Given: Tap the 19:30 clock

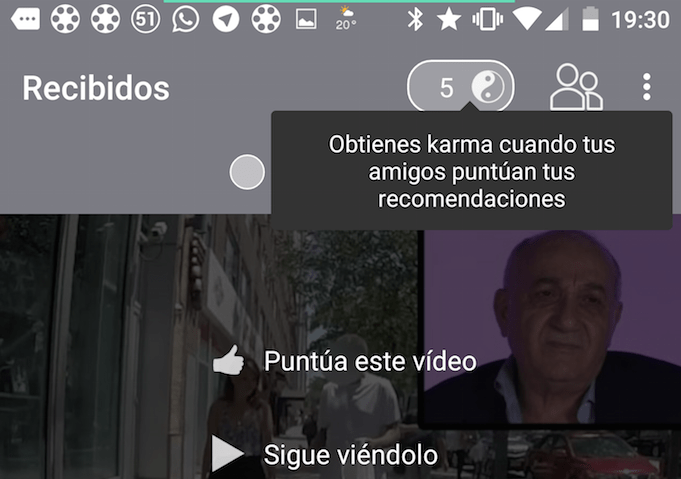Looking at the screenshot, I should click(641, 20).
